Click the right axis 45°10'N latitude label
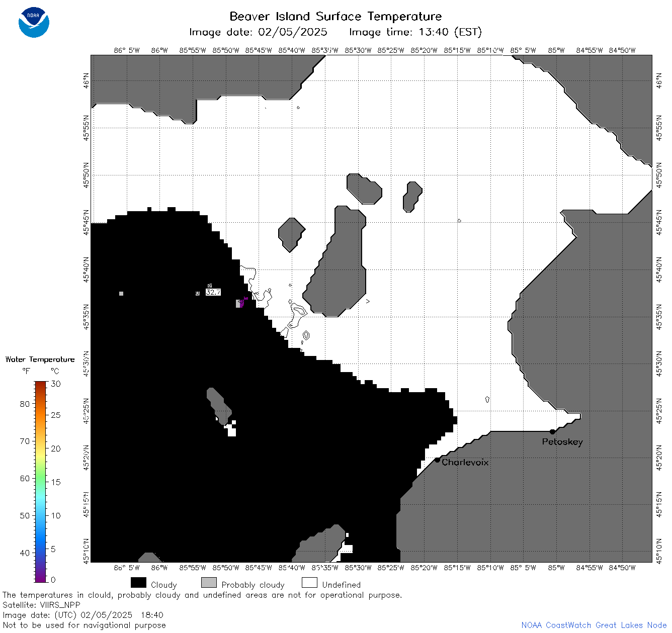 pos(659,552)
